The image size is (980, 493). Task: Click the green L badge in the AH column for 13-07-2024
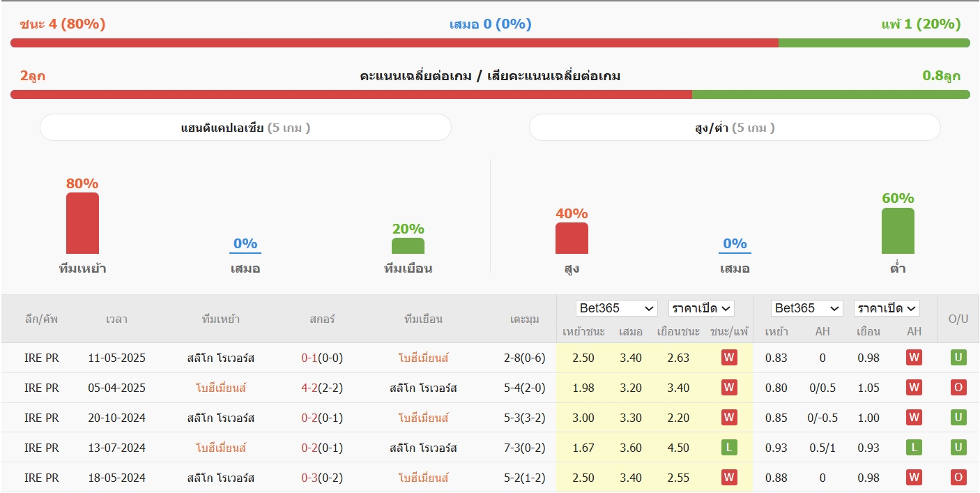pyautogui.click(x=914, y=448)
